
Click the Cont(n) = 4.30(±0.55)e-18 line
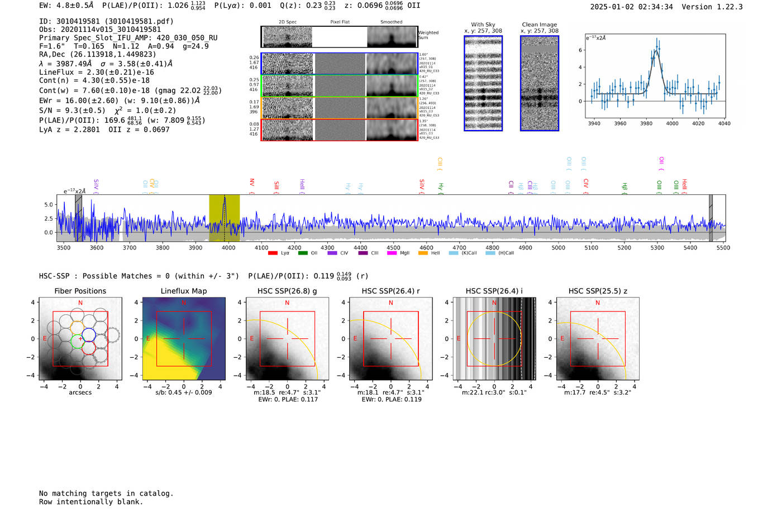coord(94,80)
